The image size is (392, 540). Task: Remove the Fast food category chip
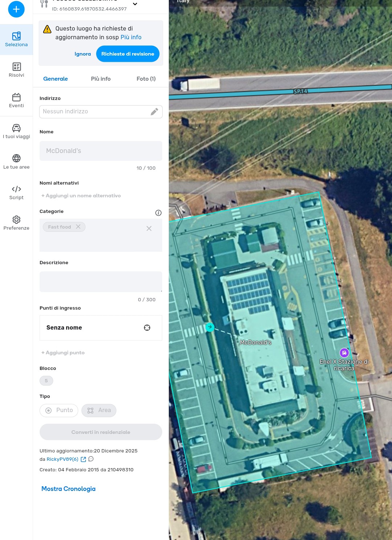tap(78, 227)
